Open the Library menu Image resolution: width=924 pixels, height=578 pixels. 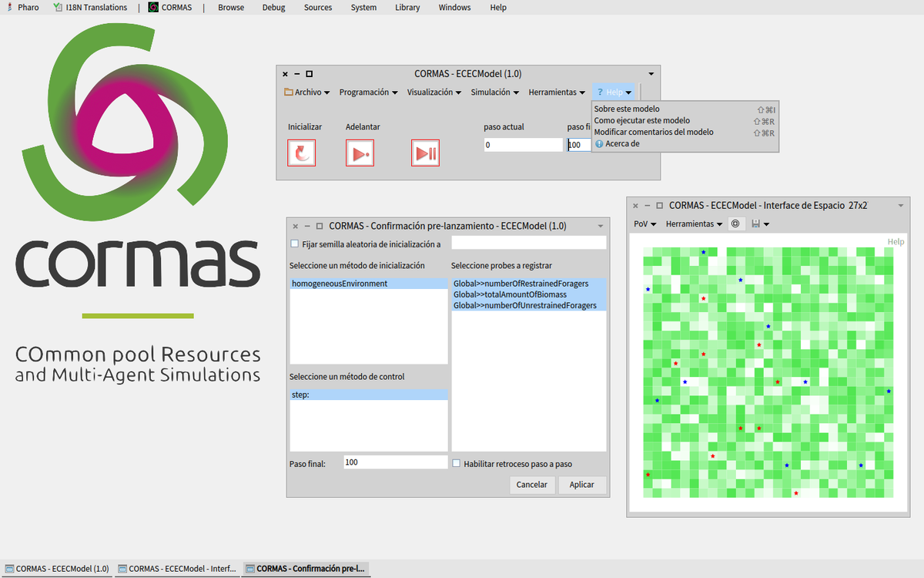(x=407, y=7)
